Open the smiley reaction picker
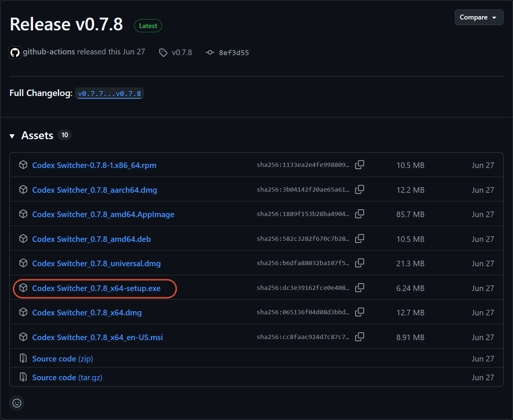Viewport: 513px width, 420px height. click(16, 403)
